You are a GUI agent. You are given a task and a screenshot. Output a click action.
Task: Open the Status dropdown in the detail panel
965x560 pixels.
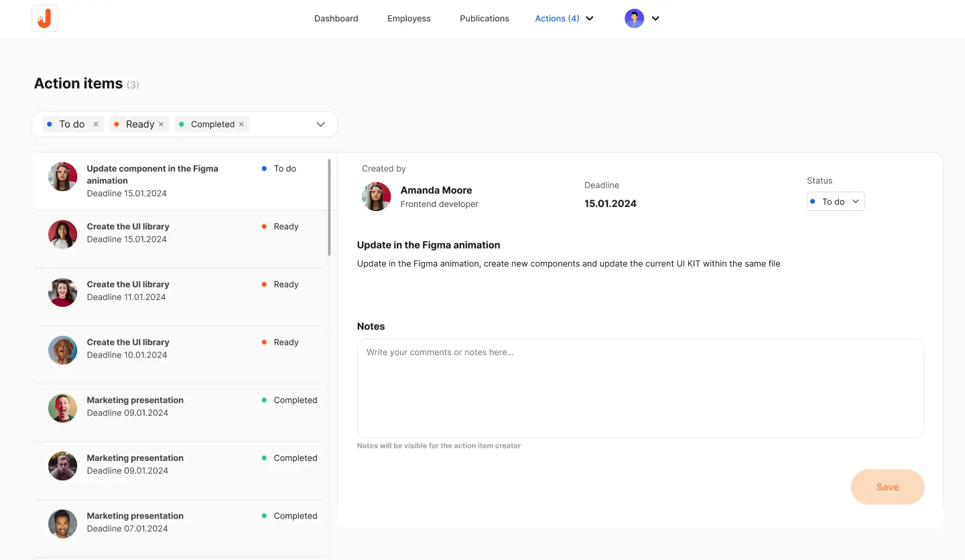pos(835,201)
